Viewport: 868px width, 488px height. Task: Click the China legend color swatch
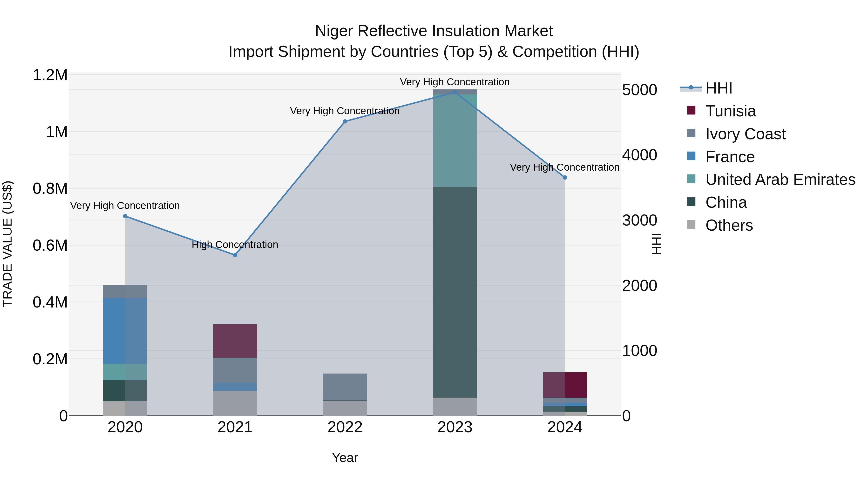point(691,201)
